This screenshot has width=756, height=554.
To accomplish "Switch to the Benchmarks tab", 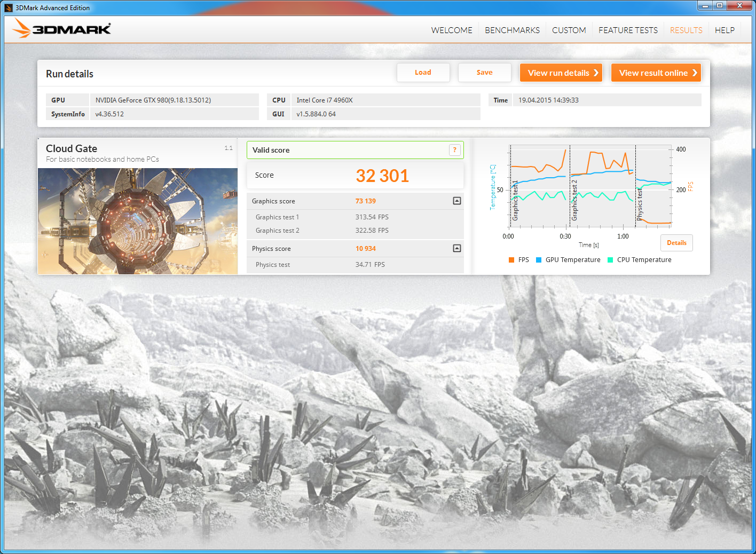I will pyautogui.click(x=512, y=30).
